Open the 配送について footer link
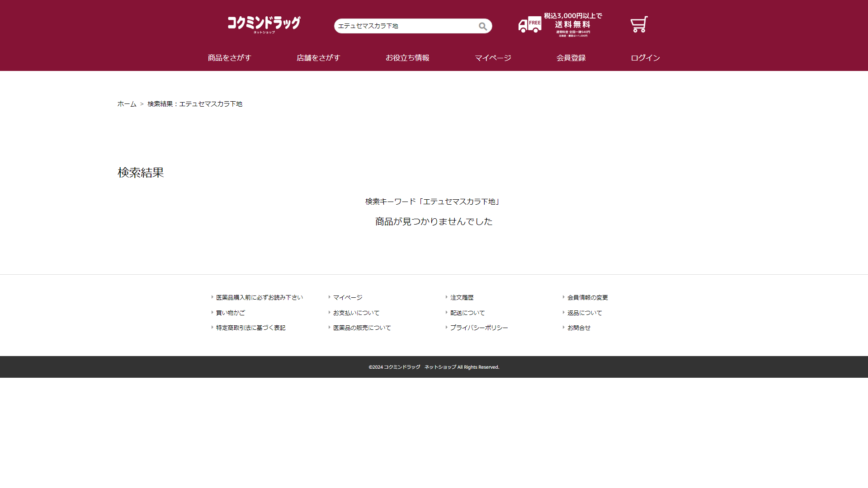 (x=467, y=313)
